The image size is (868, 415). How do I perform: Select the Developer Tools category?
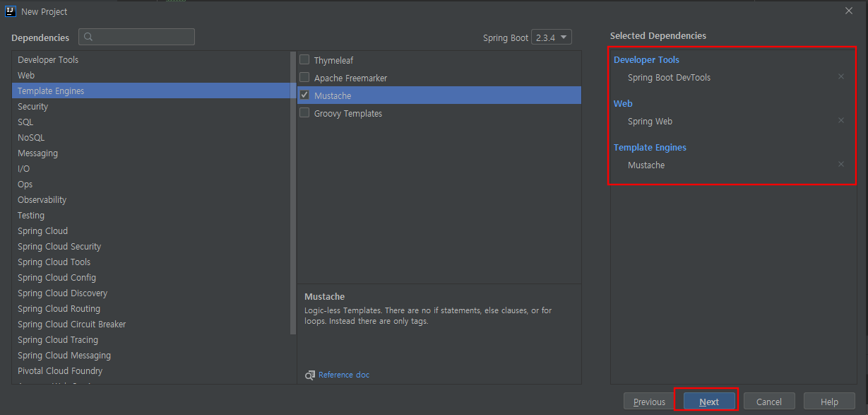(x=152, y=59)
